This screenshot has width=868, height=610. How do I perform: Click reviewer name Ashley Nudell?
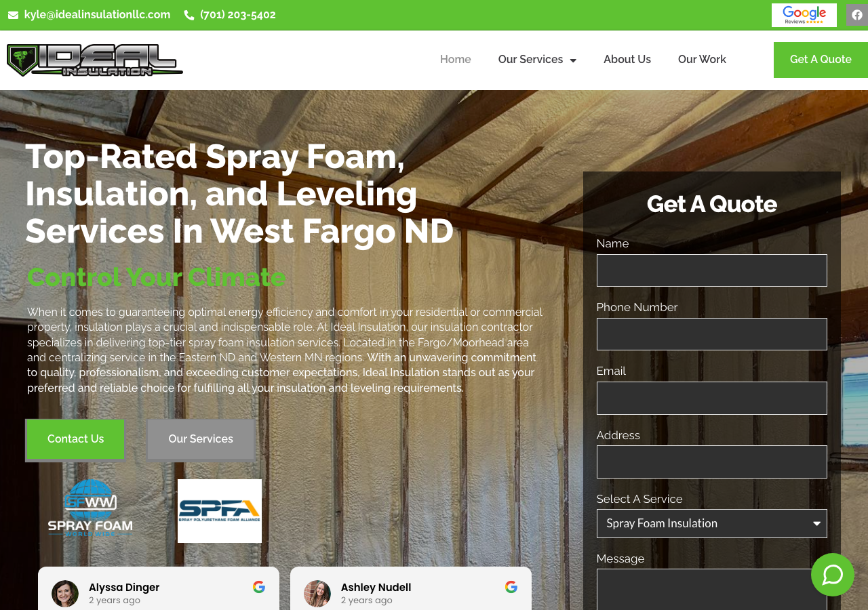click(x=376, y=588)
